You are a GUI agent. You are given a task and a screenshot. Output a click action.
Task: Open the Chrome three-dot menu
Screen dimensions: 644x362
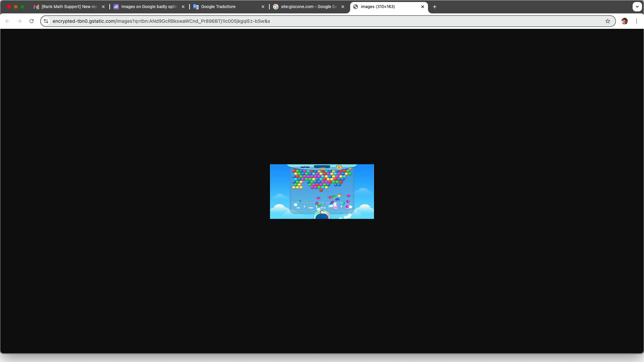coord(637,21)
